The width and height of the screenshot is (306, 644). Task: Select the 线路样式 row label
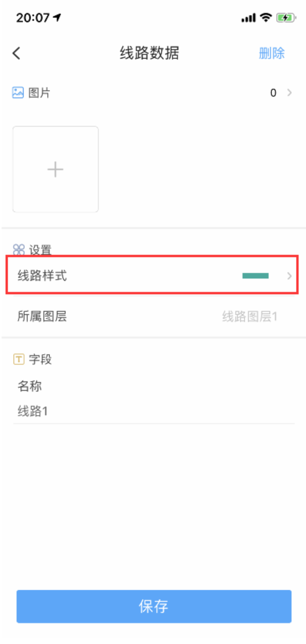pos(42,275)
